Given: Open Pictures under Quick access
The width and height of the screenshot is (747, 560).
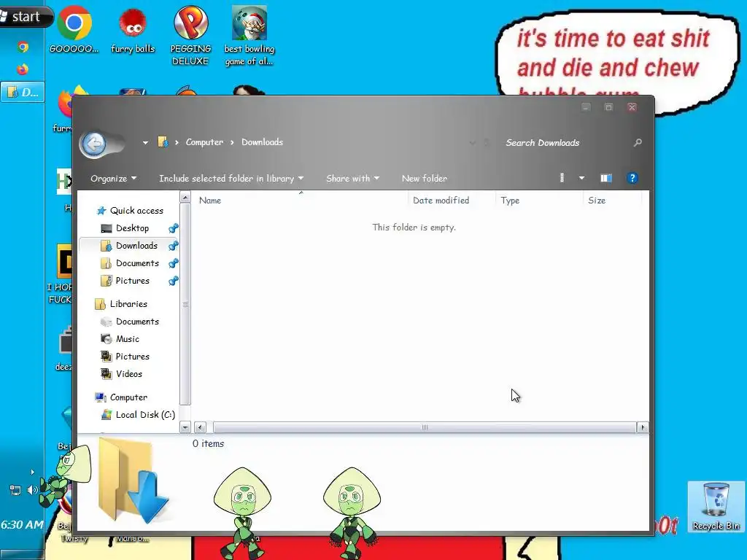Looking at the screenshot, I should [133, 281].
